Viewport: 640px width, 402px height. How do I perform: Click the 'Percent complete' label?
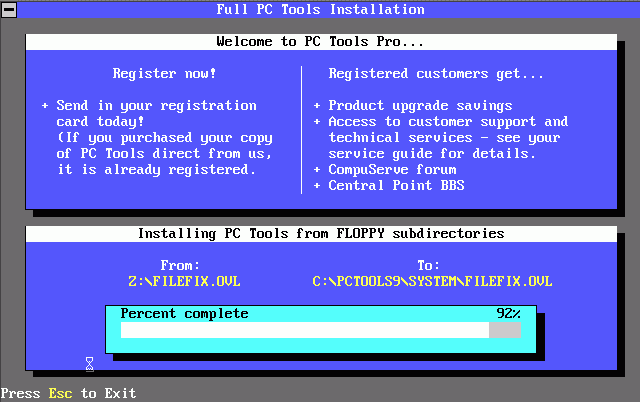[184, 314]
